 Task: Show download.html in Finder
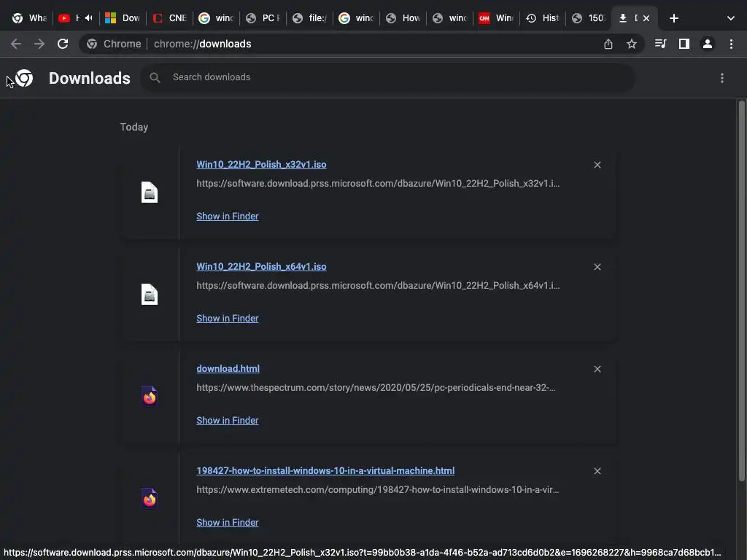pos(228,421)
